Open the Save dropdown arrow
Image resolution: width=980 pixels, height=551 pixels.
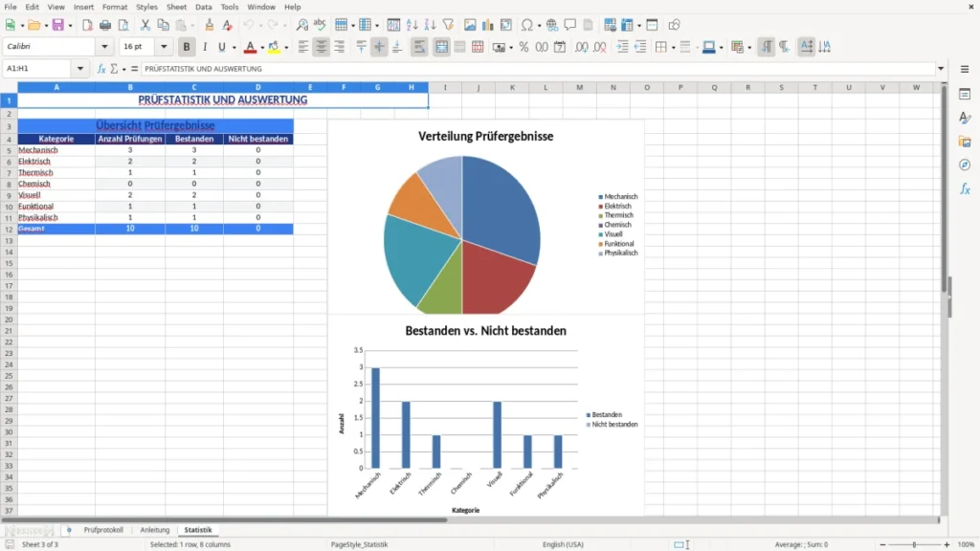click(70, 25)
